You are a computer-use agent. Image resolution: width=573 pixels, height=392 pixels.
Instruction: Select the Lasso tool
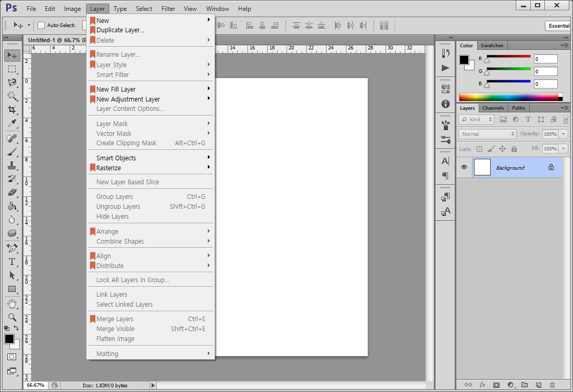pos(12,83)
